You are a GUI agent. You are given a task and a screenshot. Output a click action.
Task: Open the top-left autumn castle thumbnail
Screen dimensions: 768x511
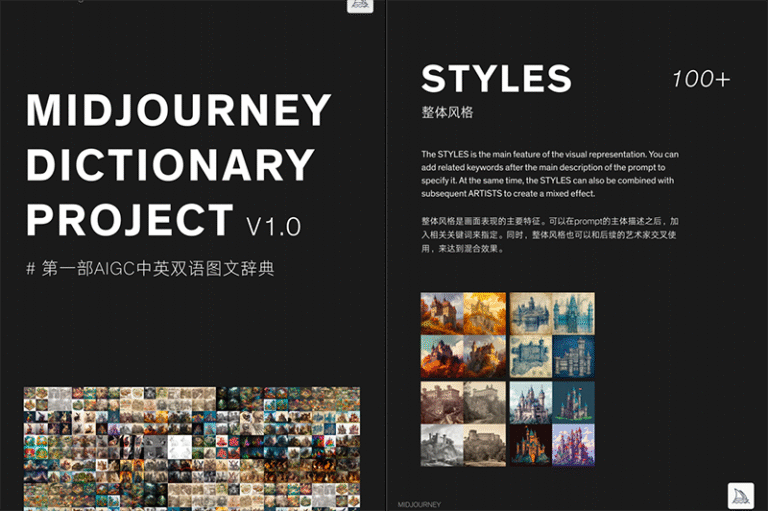tap(442, 313)
